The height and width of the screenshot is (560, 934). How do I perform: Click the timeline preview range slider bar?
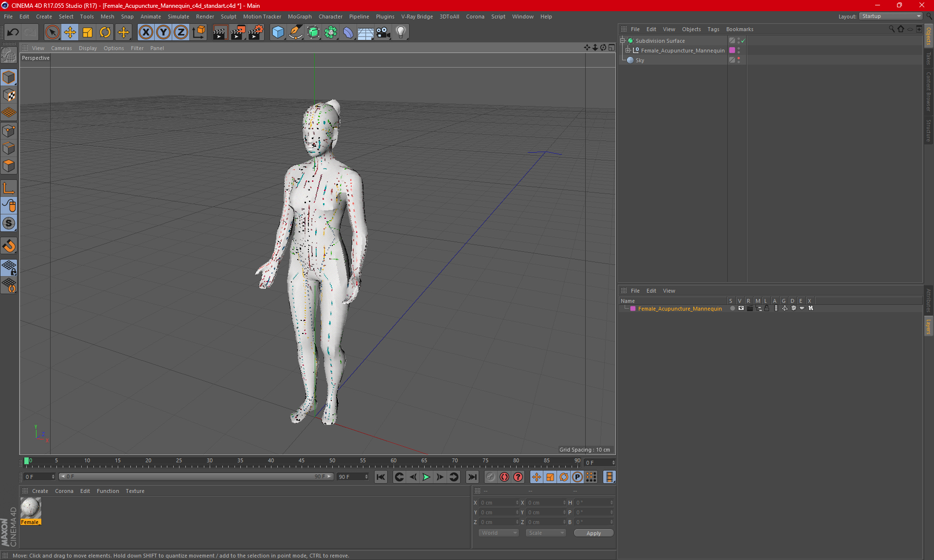click(x=196, y=477)
